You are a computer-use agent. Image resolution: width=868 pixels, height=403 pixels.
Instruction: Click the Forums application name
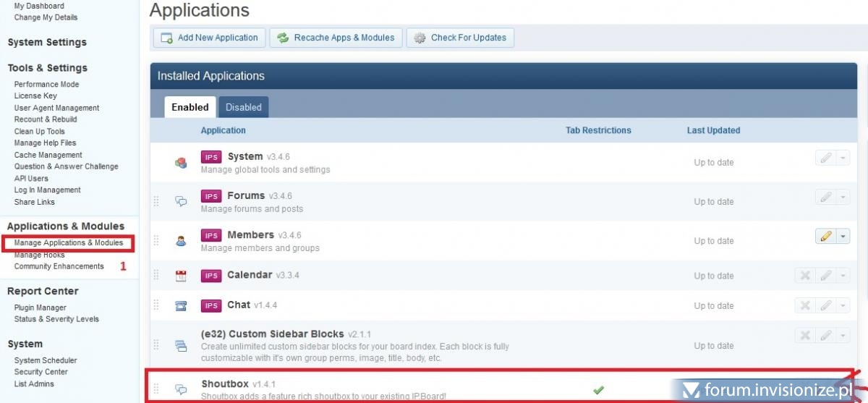pyautogui.click(x=246, y=195)
